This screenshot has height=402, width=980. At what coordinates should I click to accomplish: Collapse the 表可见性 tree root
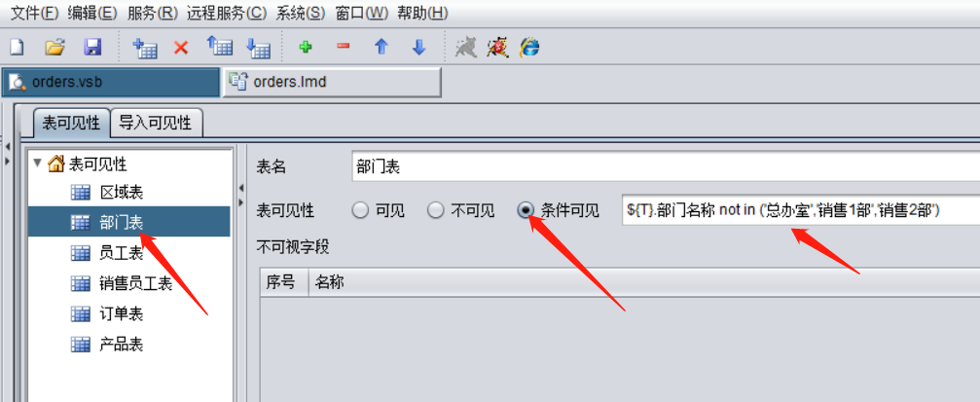pos(38,164)
